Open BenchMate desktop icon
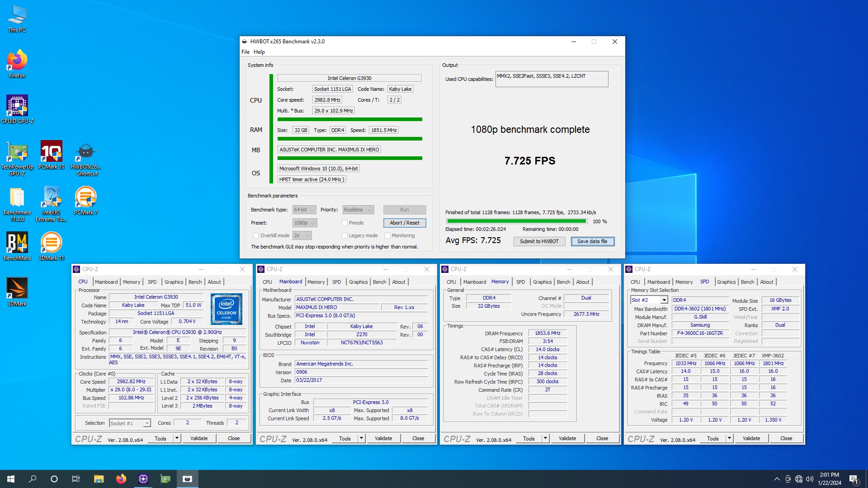The width and height of the screenshot is (868, 488). click(x=17, y=246)
